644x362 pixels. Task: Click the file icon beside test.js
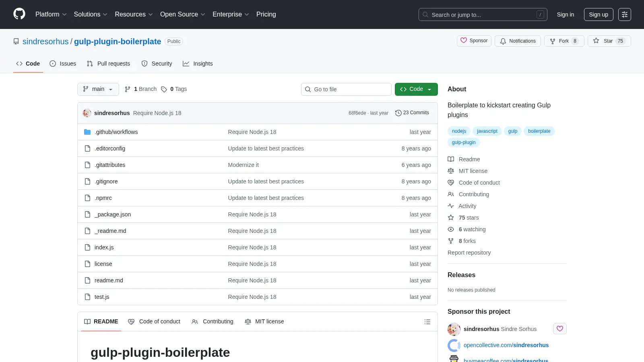(87, 297)
